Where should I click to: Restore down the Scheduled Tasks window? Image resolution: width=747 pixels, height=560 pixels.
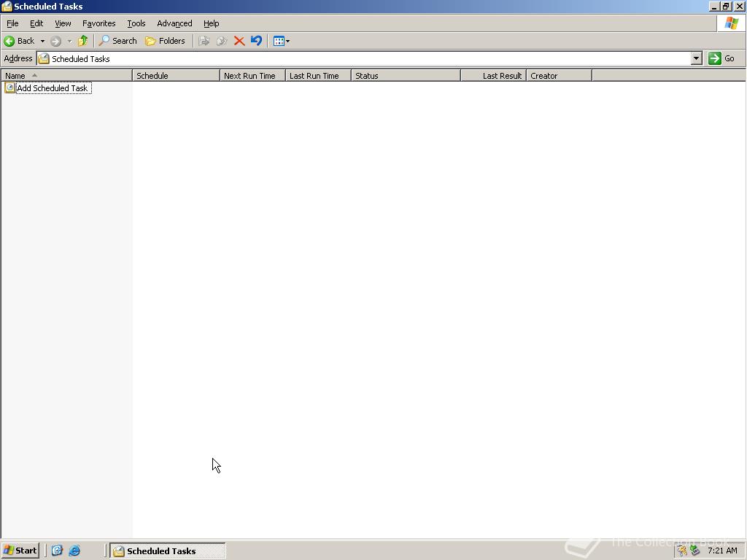click(x=726, y=6)
